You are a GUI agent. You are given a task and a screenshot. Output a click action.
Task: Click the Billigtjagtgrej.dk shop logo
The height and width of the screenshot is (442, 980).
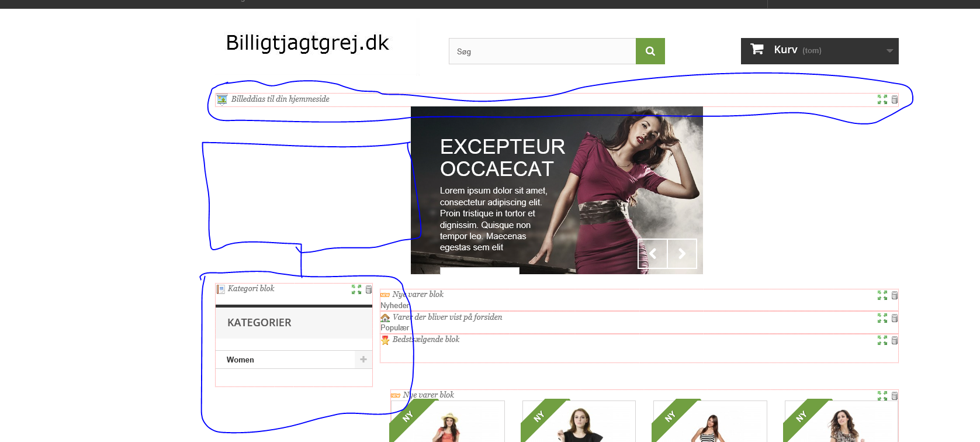(307, 43)
